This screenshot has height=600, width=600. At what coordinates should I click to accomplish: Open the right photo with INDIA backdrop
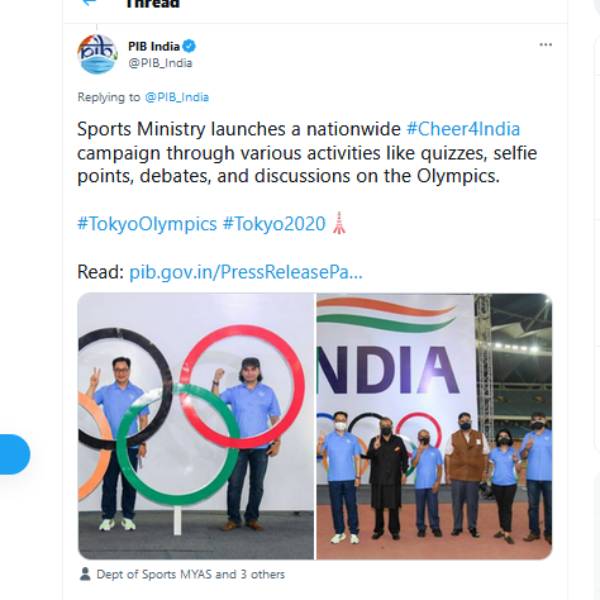point(434,425)
